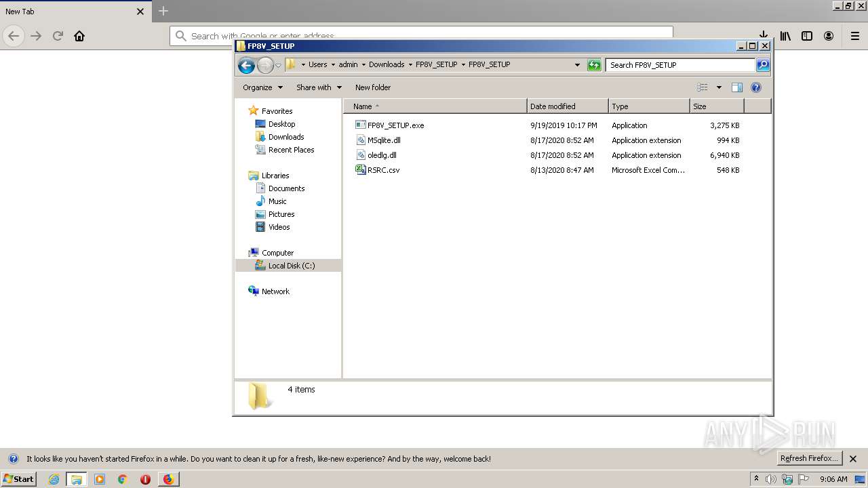Screen dimensions: 868x488
Task: Click Firefox back arrow button
Action: pos(14,36)
